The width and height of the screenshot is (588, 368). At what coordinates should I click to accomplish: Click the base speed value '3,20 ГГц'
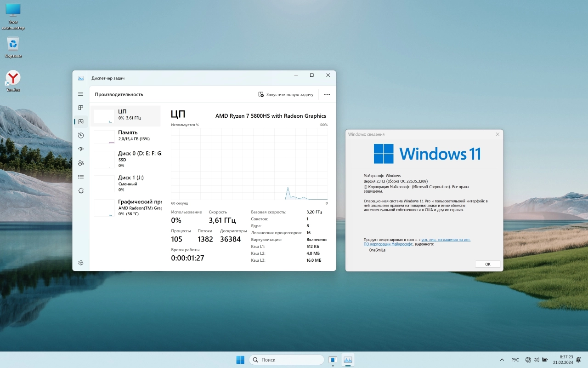coord(314,212)
